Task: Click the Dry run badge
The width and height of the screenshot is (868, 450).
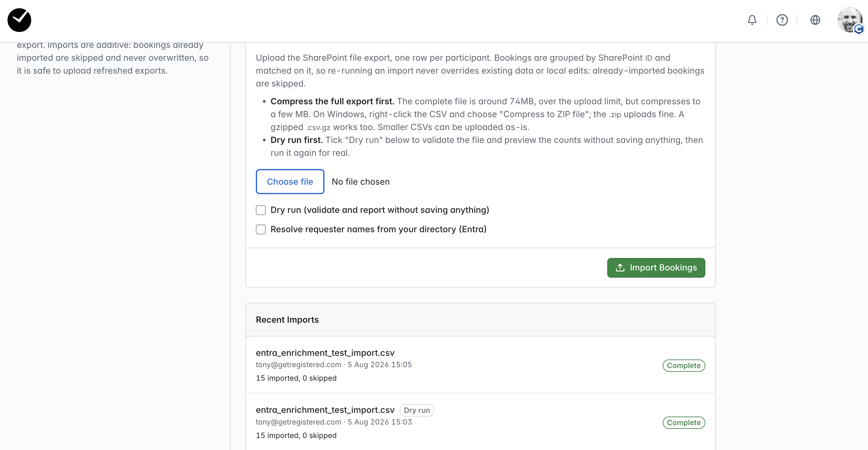Action: (x=417, y=410)
